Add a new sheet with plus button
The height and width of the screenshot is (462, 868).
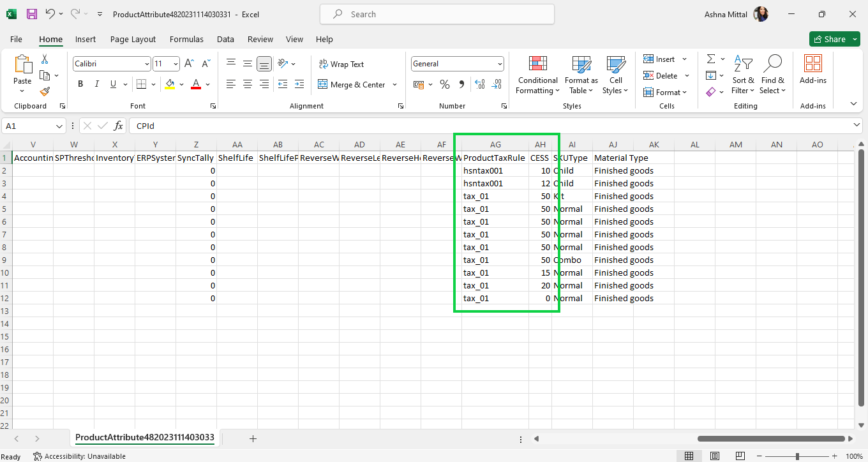[253, 438]
